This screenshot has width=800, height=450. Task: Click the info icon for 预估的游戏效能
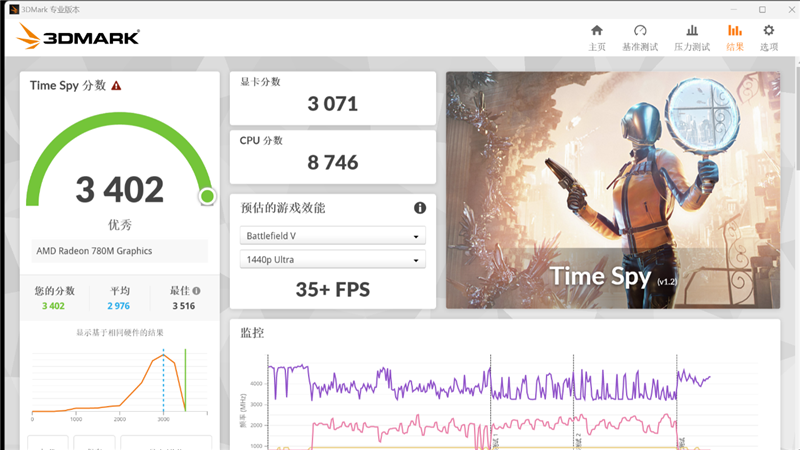pyautogui.click(x=420, y=208)
